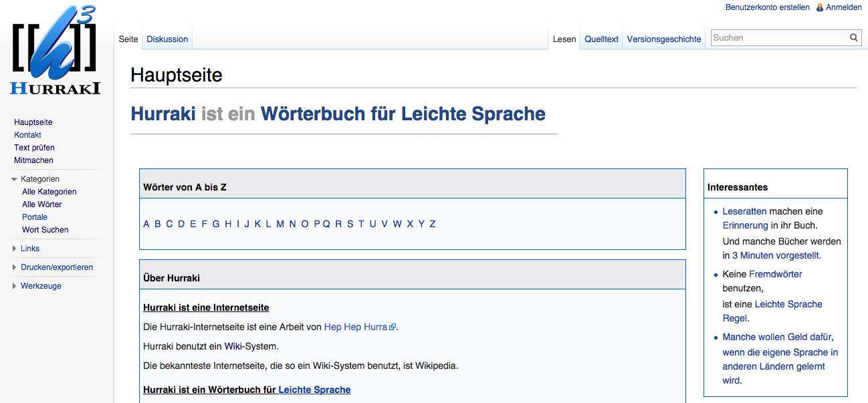Open Wort Suchen in the sidebar
This screenshot has height=403, width=868.
(x=45, y=230)
